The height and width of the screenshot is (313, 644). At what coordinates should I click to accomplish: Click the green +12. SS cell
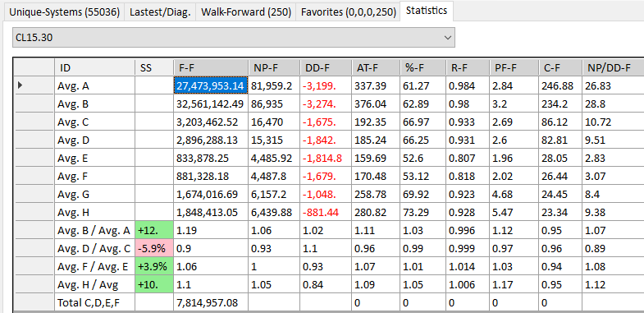tap(154, 230)
